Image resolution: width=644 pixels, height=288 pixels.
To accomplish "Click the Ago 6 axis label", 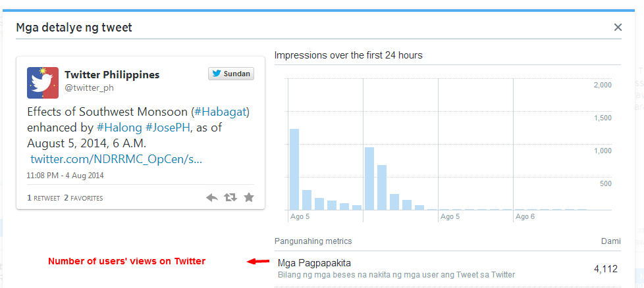I will (x=525, y=216).
